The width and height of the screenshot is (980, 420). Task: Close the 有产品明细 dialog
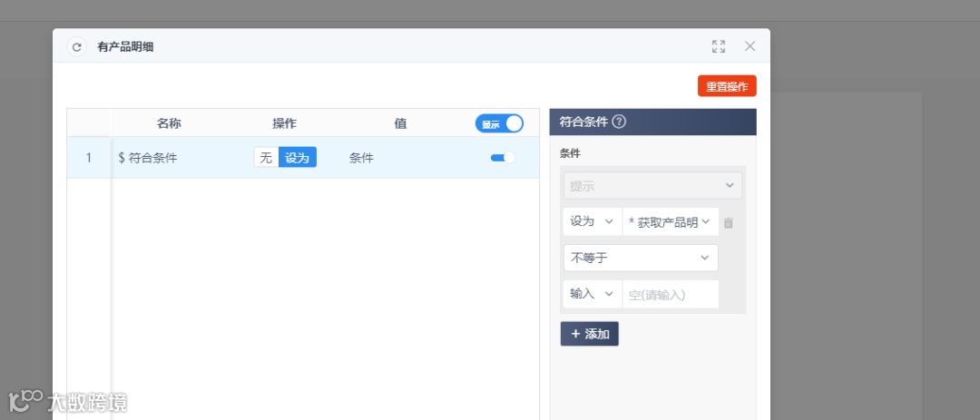[750, 46]
